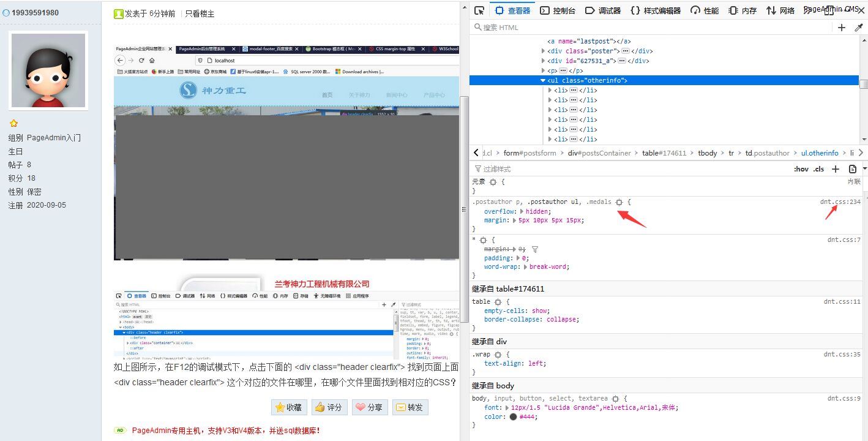This screenshot has height=441, width=868.
Task: Open dnt.css:35 source link
Action: pos(842,355)
